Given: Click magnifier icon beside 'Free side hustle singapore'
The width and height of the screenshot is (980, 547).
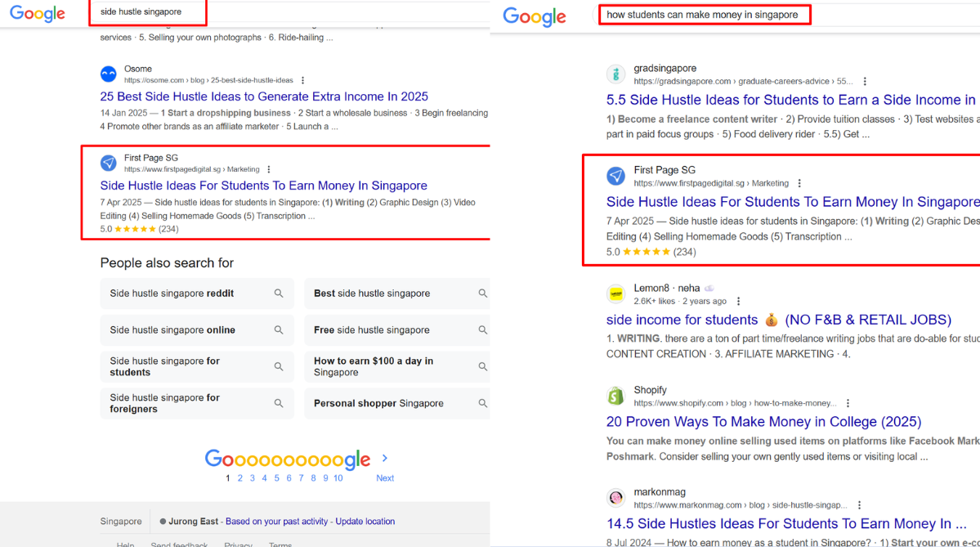Looking at the screenshot, I should 482,330.
